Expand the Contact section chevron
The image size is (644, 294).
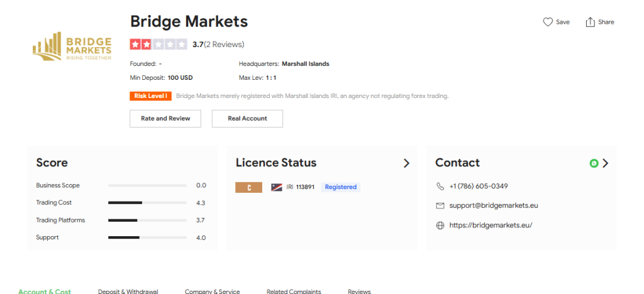coord(606,163)
